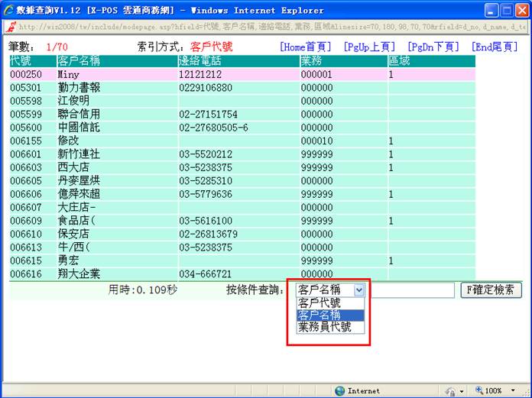Click the page icon beside the address URL
Image resolution: width=532 pixels, height=398 pixels.
click(8, 26)
